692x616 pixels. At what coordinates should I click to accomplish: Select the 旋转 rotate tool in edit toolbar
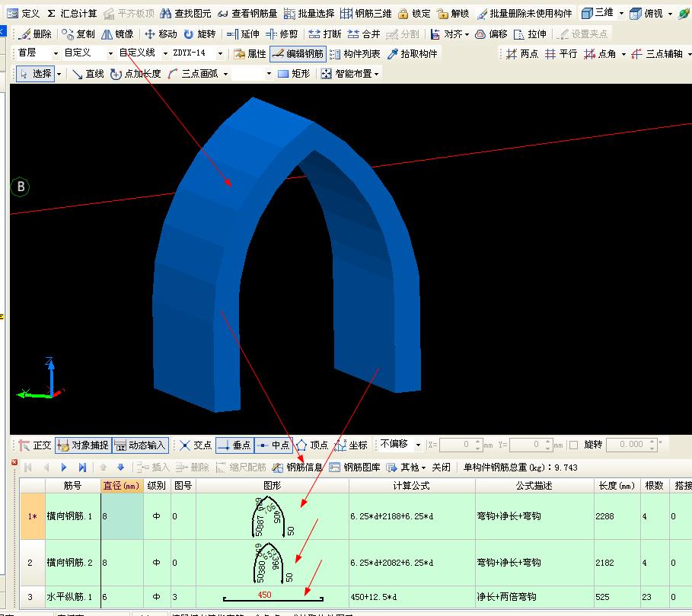[x=199, y=34]
